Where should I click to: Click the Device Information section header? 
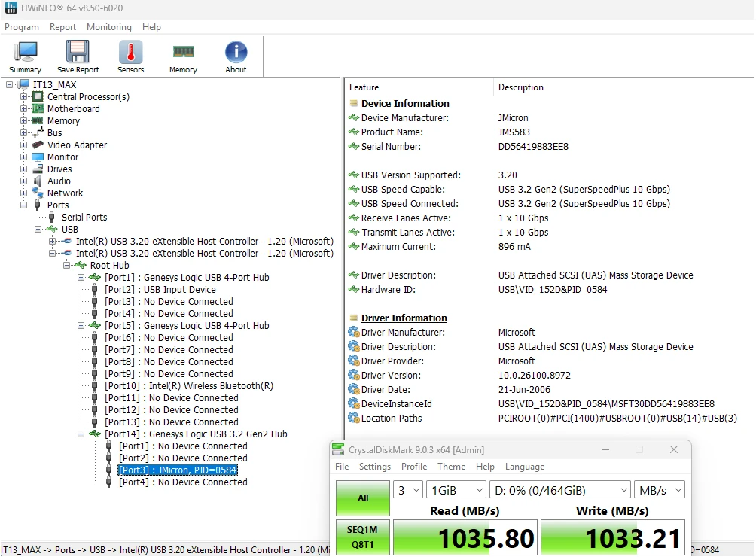(405, 104)
